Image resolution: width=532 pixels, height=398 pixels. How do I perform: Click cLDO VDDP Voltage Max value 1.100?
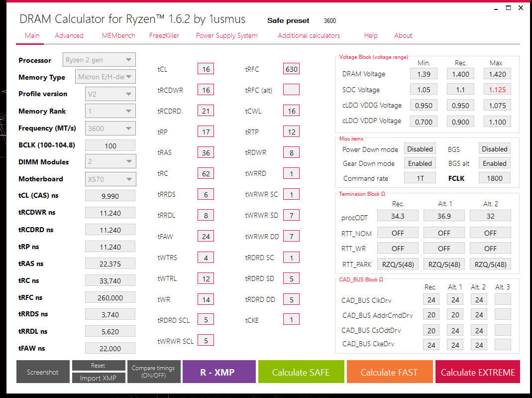pos(497,122)
